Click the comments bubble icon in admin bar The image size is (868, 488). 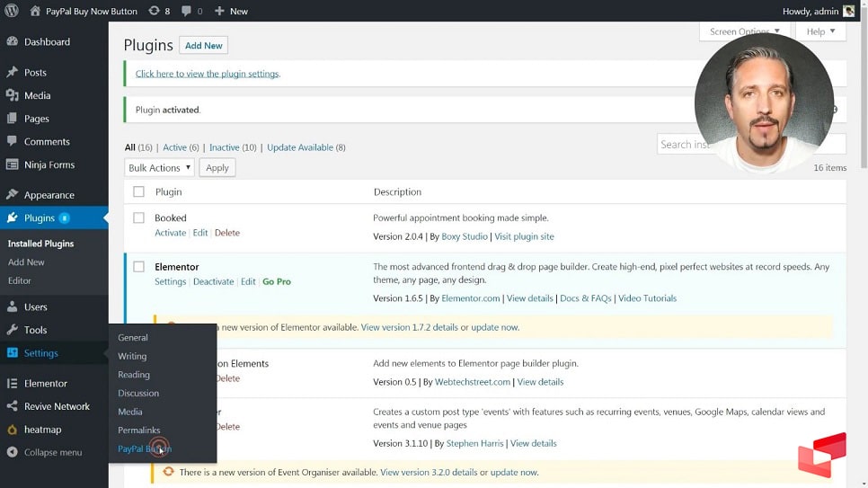[187, 11]
